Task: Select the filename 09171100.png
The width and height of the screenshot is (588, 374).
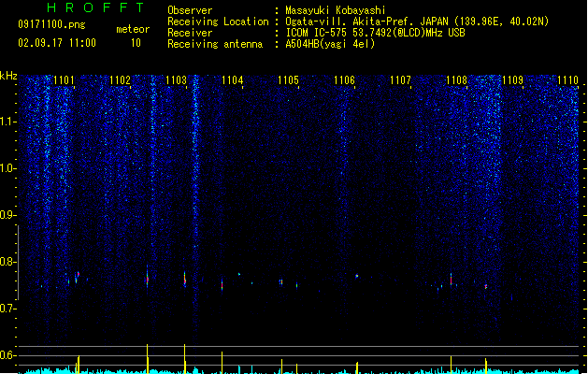Action: click(x=51, y=24)
